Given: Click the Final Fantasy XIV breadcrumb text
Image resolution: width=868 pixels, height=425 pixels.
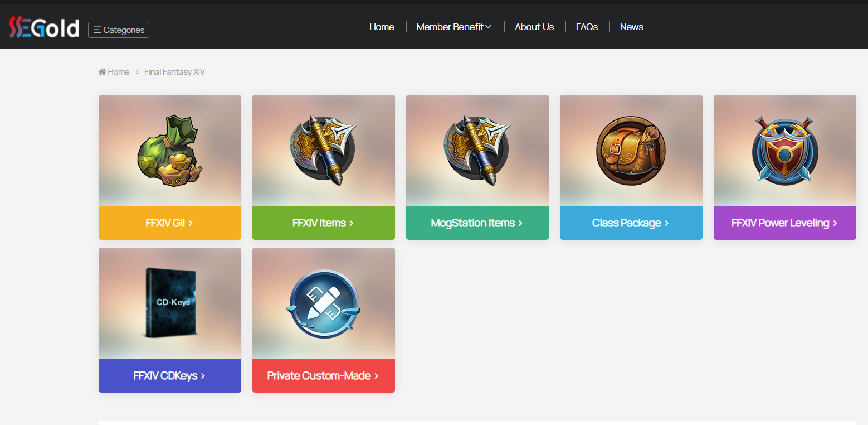Looking at the screenshot, I should click(174, 72).
